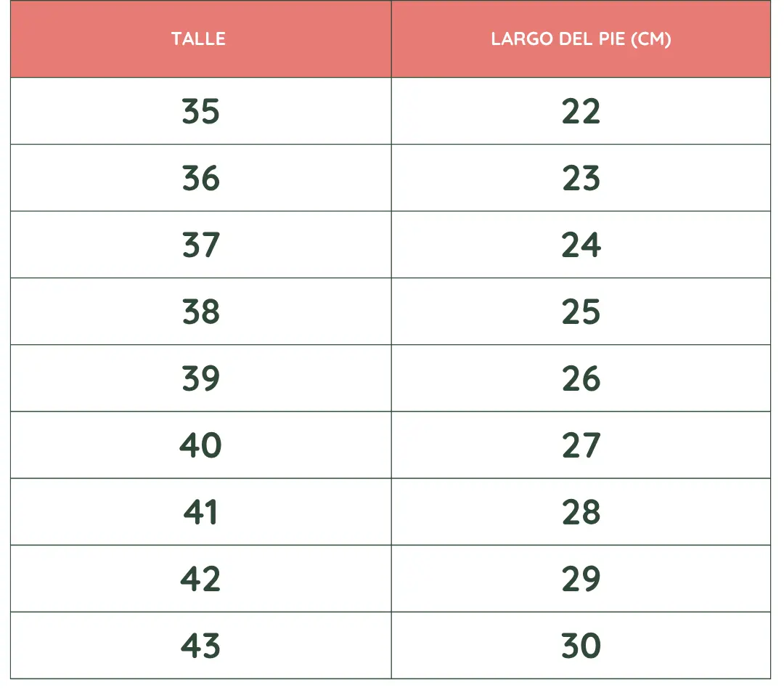The image size is (784, 690).
Task: Select size 42 cell
Action: (x=200, y=579)
